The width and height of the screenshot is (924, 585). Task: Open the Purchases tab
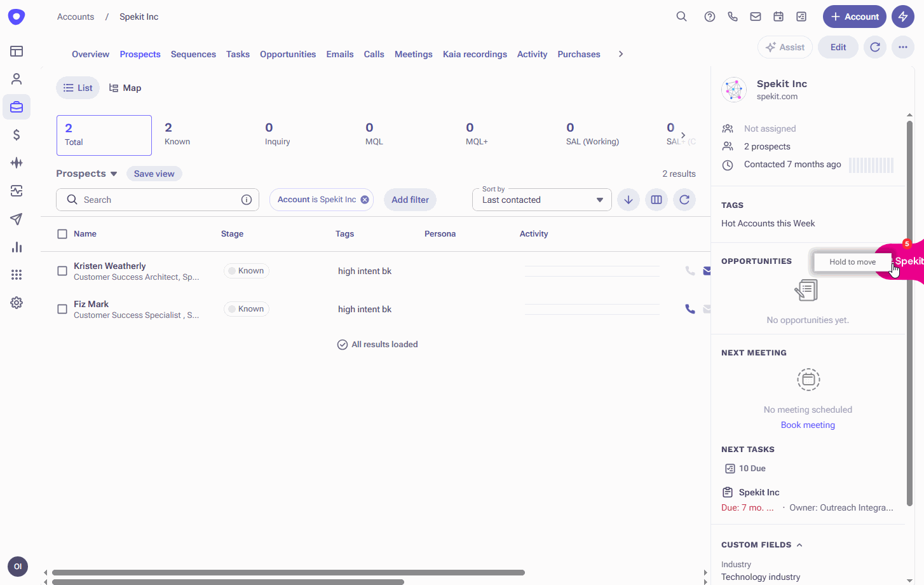(579, 54)
